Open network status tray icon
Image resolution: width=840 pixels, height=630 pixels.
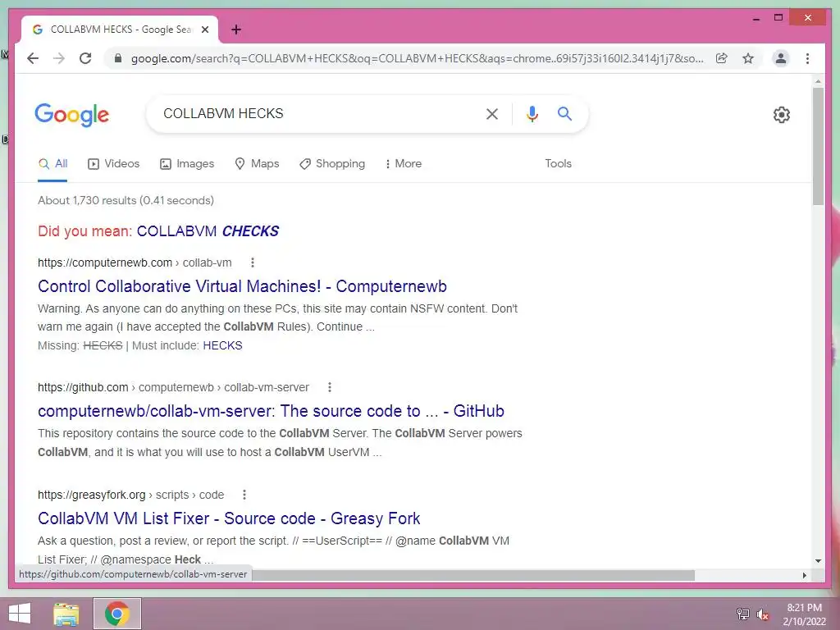(x=743, y=614)
